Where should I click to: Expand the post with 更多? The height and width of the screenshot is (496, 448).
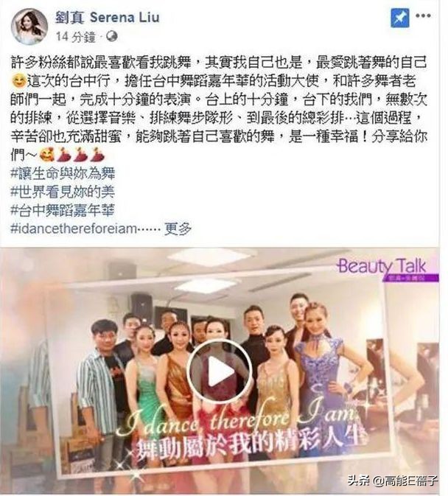178,228
